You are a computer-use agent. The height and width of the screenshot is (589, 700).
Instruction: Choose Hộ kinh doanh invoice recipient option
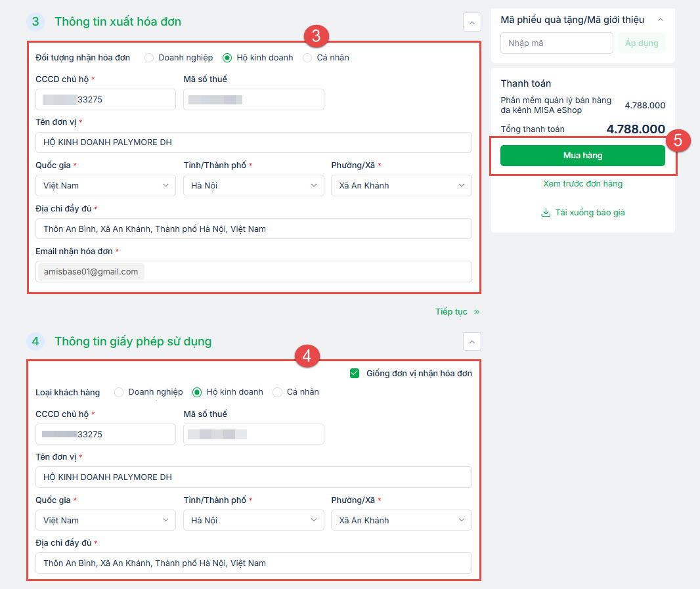point(228,58)
